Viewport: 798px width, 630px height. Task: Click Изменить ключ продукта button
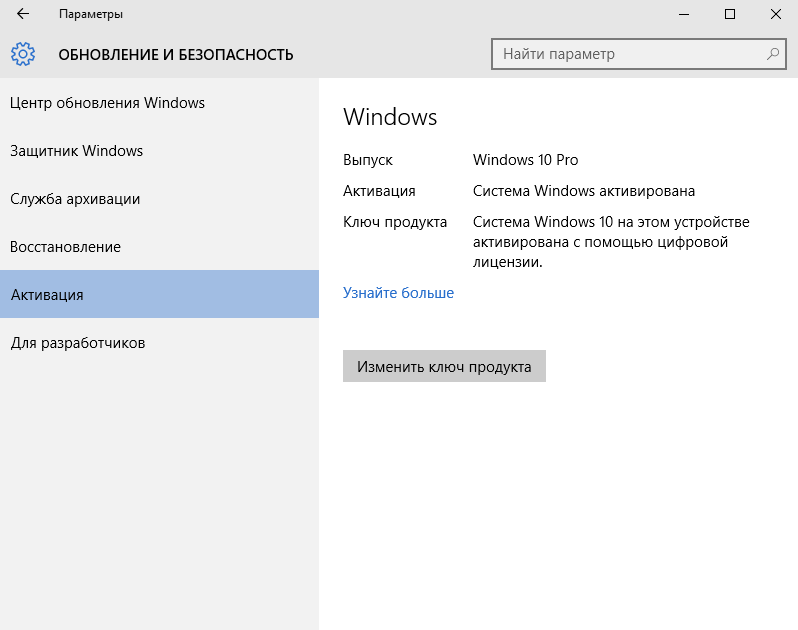click(444, 366)
